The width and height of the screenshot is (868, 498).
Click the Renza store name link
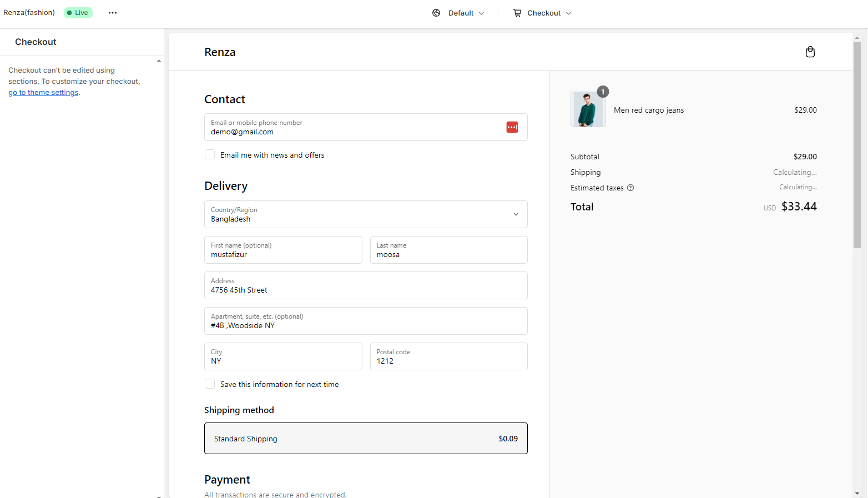tap(220, 52)
